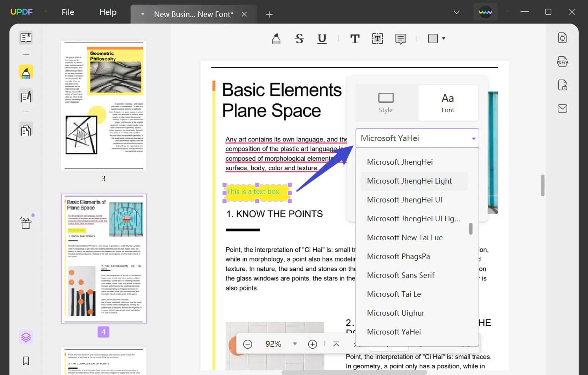The width and height of the screenshot is (588, 375).
Task: Open the tab dropdown arrow beside the document title
Action: [143, 14]
